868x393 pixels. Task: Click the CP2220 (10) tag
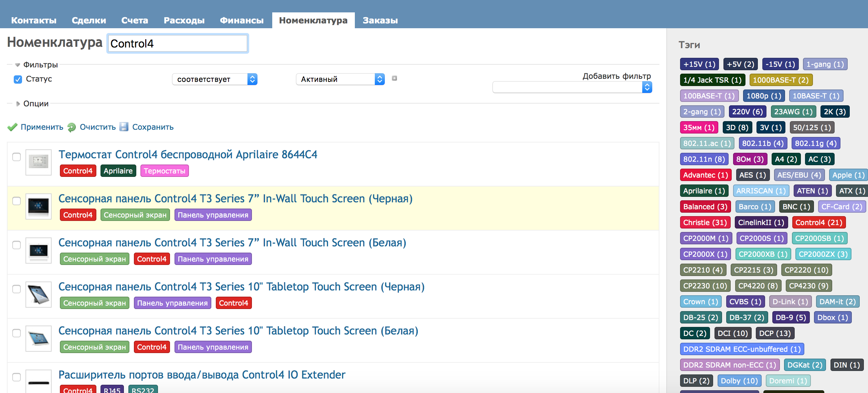point(806,270)
